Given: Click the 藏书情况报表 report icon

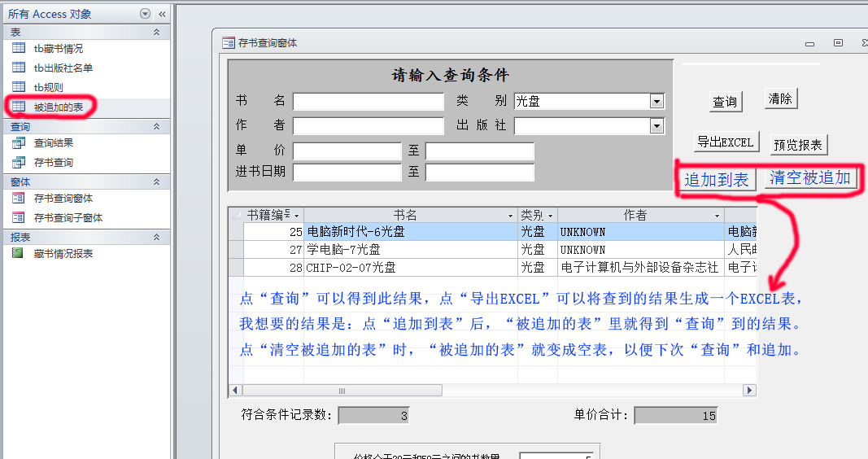Looking at the screenshot, I should coord(18,254).
